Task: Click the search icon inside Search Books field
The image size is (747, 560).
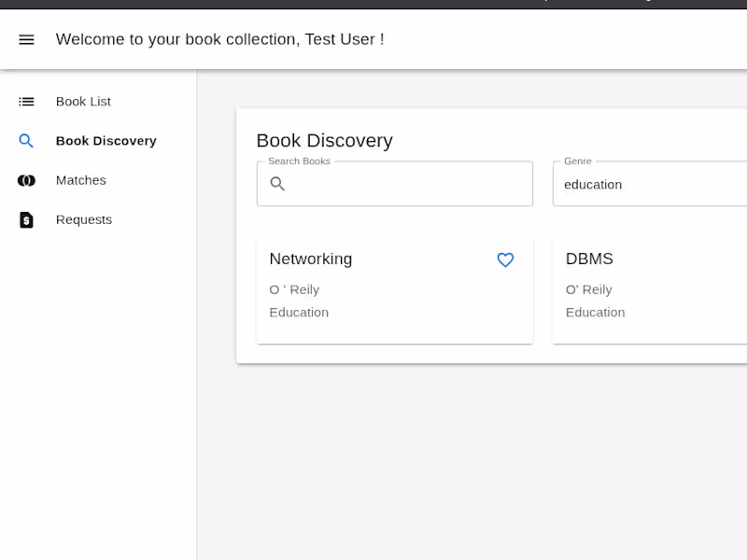Action: [277, 184]
